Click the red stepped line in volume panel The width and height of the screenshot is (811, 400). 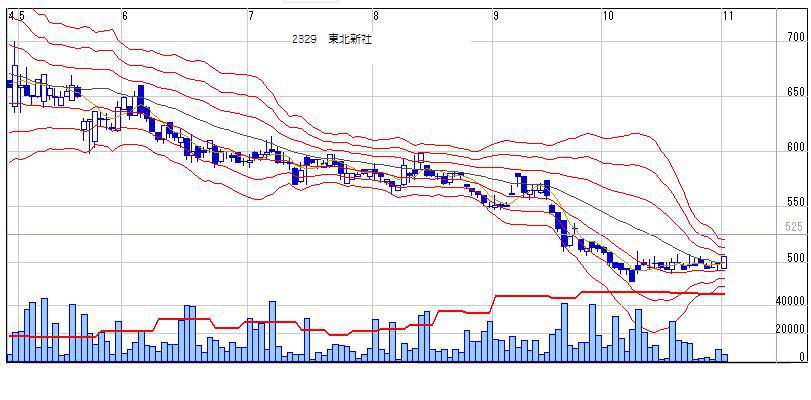[362, 331]
